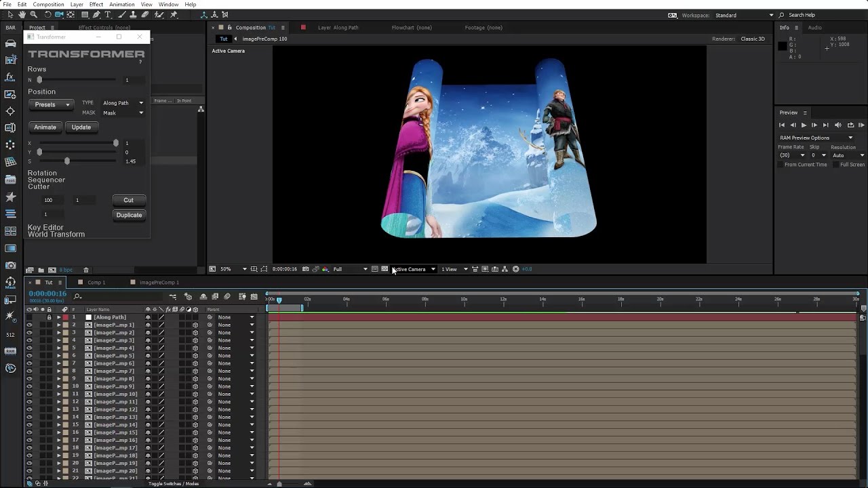Switch to the imagePreComp 1 timeline tab
This screenshot has width=868, height=488.
click(x=159, y=282)
